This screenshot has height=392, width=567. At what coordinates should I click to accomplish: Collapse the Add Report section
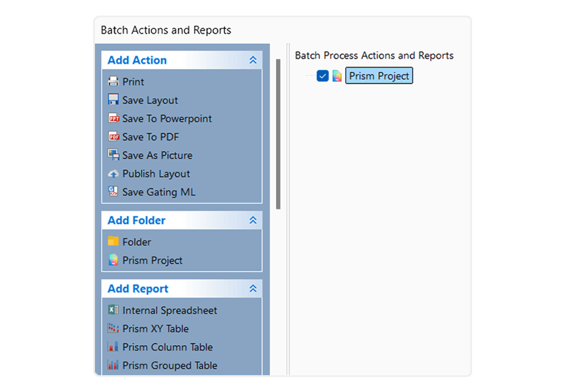(253, 289)
